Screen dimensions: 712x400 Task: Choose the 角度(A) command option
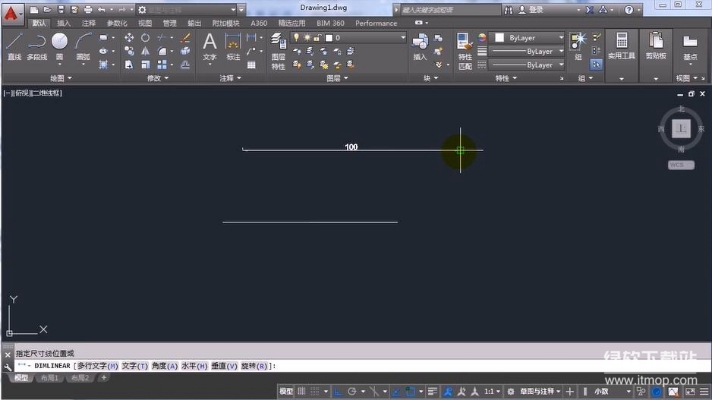[x=164, y=366]
